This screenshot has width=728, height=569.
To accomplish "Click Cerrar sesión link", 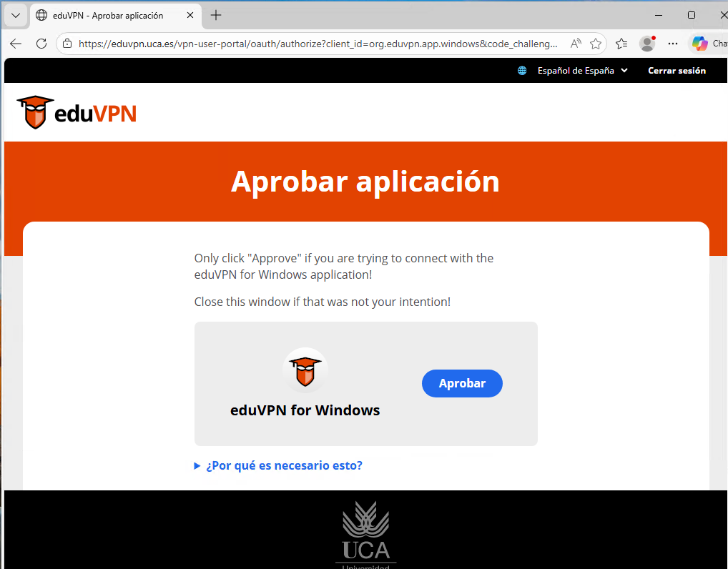I will 677,71.
